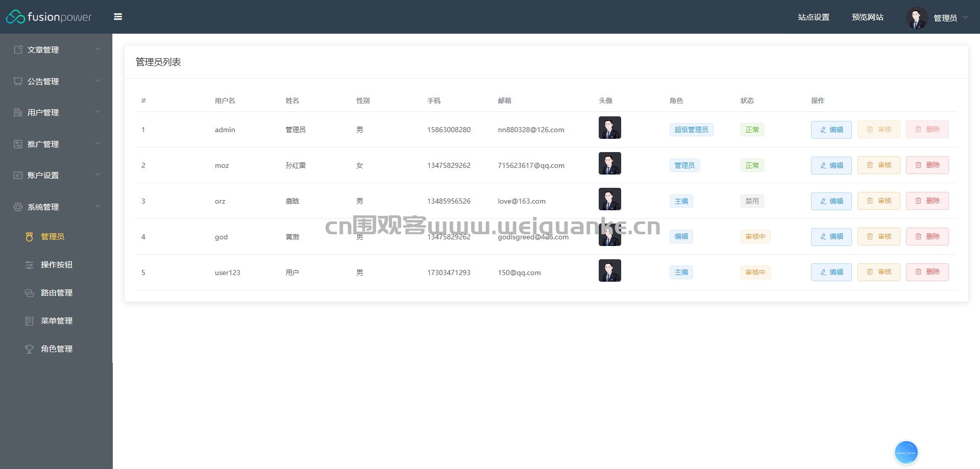Viewport: 980px width, 469px height.
Task: Click the 操作按钮 sliders icon
Action: click(29, 265)
